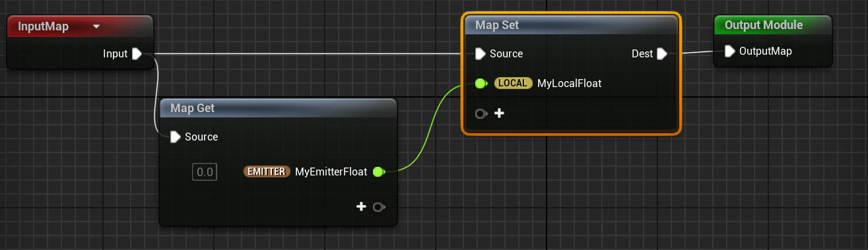
Task: Click the green MyLocalFloat input pin
Action: click(x=481, y=84)
